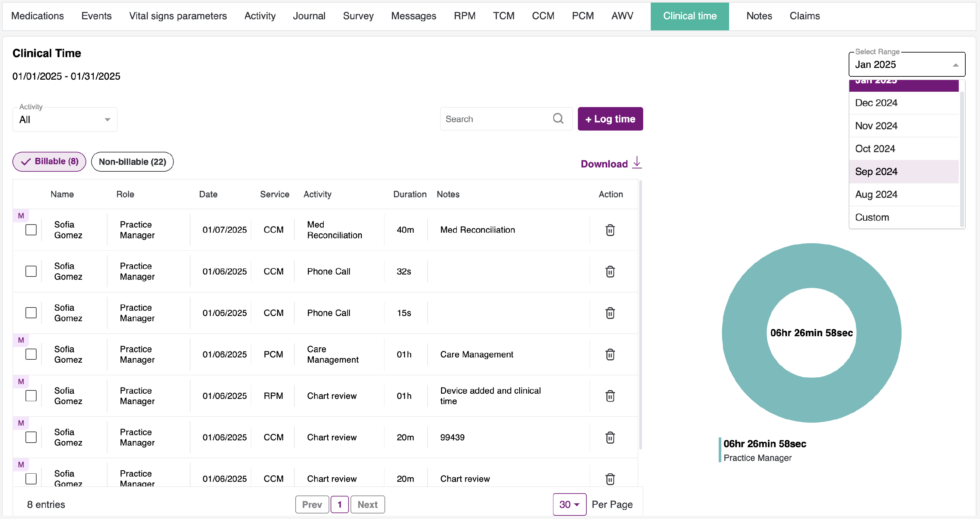The image size is (980, 519).
Task: Switch to the Notes tab
Action: point(759,16)
